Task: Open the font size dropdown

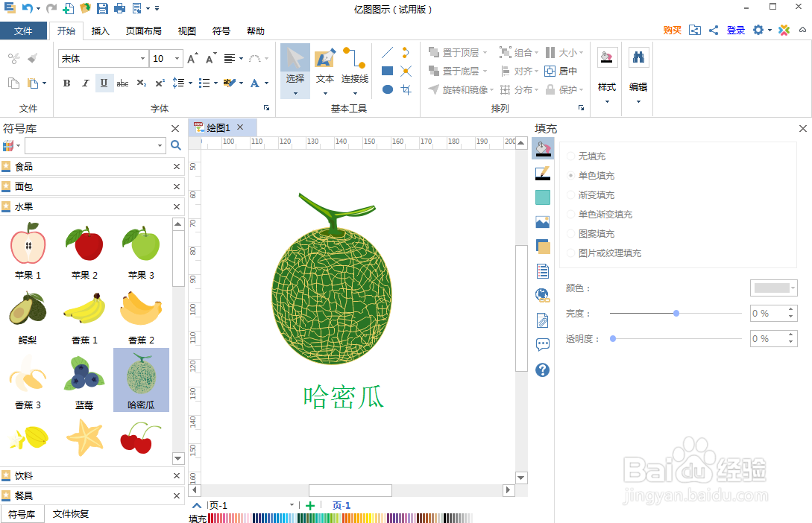Action: coord(177,58)
